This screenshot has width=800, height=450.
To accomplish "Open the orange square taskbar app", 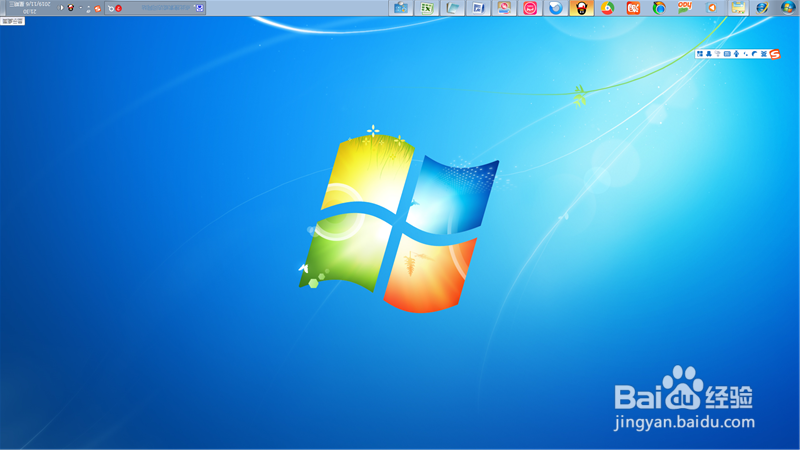I will coord(633,8).
